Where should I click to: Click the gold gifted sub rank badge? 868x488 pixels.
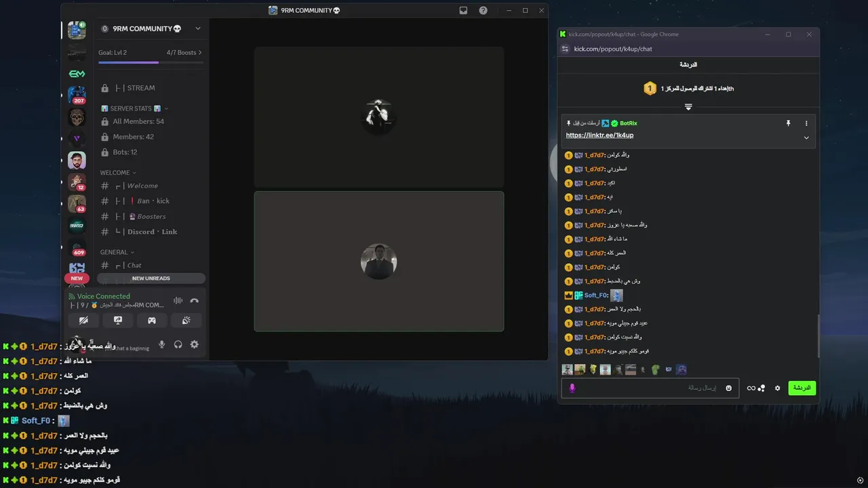click(650, 88)
